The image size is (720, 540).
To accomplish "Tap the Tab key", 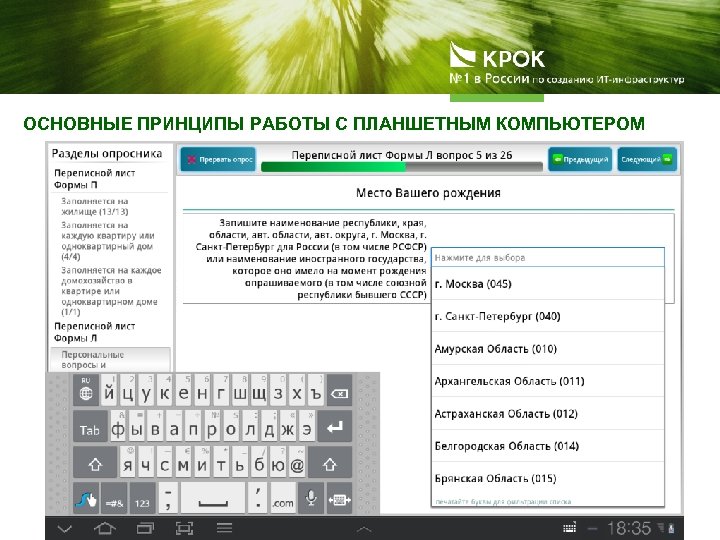I will 90,427.
